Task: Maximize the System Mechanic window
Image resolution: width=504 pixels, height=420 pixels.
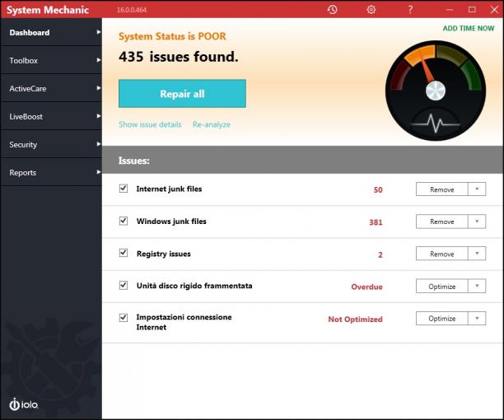Action: (472, 10)
